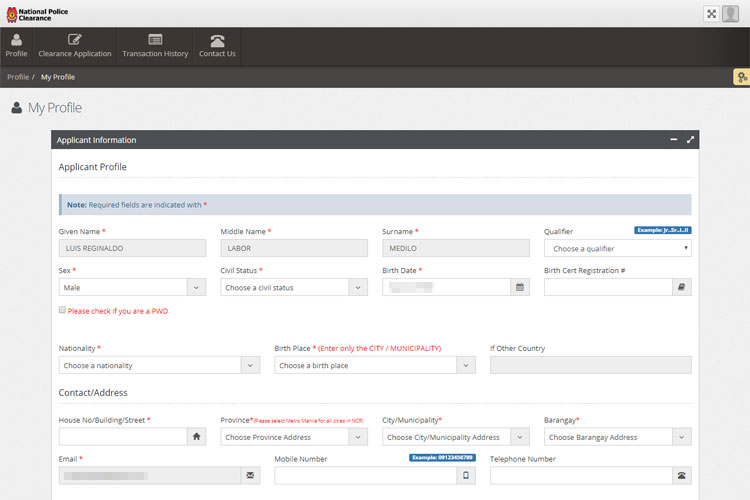The width and height of the screenshot is (750, 500).
Task: Focus the Birth Cert Registration # input
Action: point(608,287)
